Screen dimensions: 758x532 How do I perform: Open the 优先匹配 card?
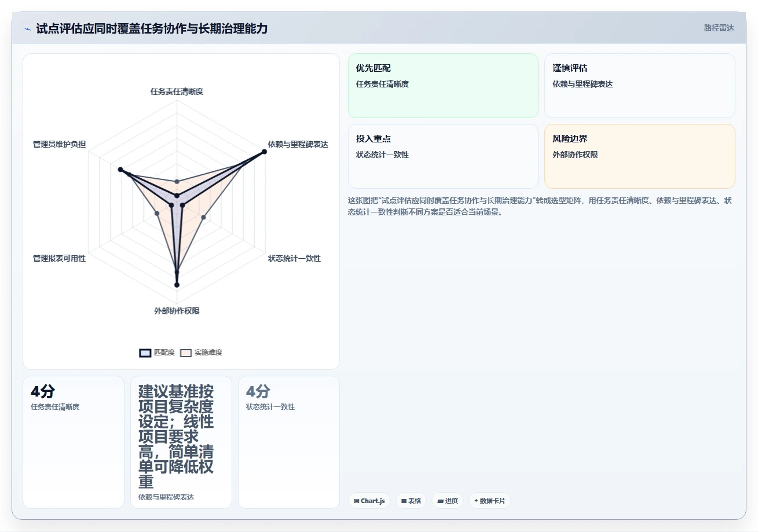pyautogui.click(x=443, y=86)
